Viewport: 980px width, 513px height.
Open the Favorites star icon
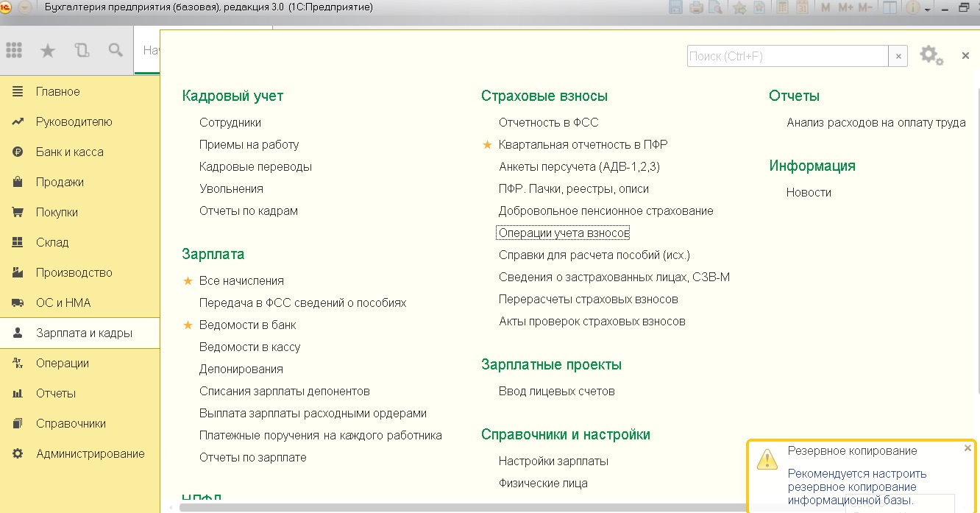tap(48, 50)
